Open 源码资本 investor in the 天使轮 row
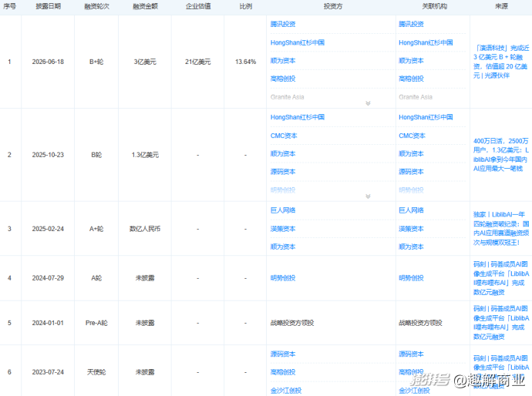532x396 pixels. tap(283, 354)
